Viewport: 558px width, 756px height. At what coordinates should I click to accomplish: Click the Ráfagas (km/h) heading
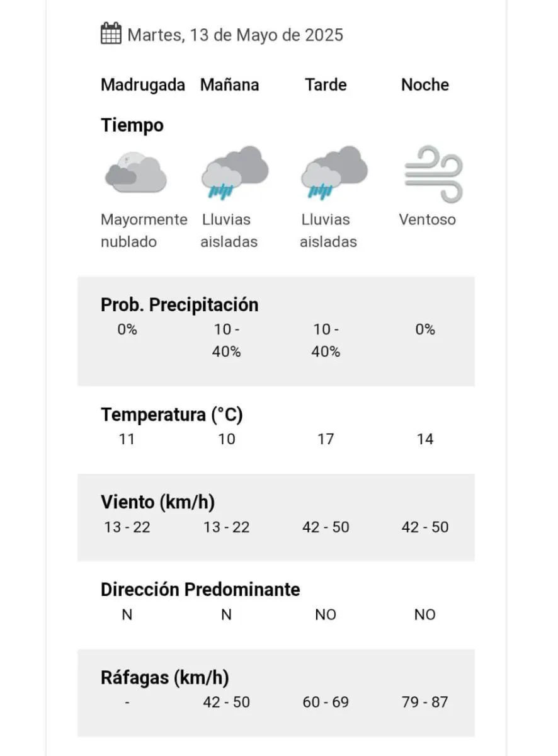click(x=164, y=678)
